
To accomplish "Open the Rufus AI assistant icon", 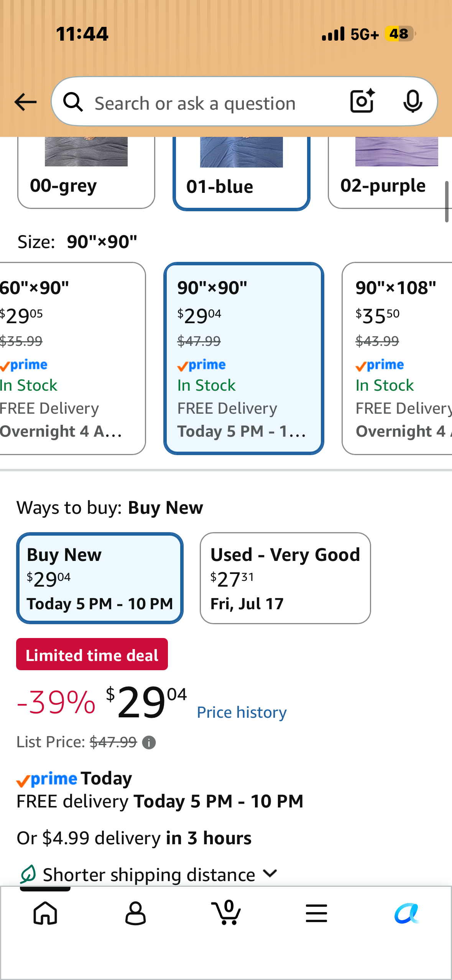I will point(407,913).
